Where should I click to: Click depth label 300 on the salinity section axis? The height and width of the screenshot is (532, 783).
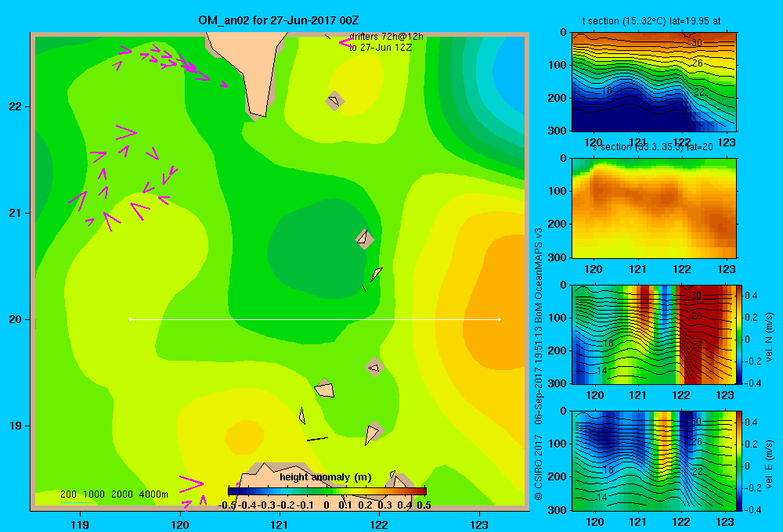coord(559,257)
